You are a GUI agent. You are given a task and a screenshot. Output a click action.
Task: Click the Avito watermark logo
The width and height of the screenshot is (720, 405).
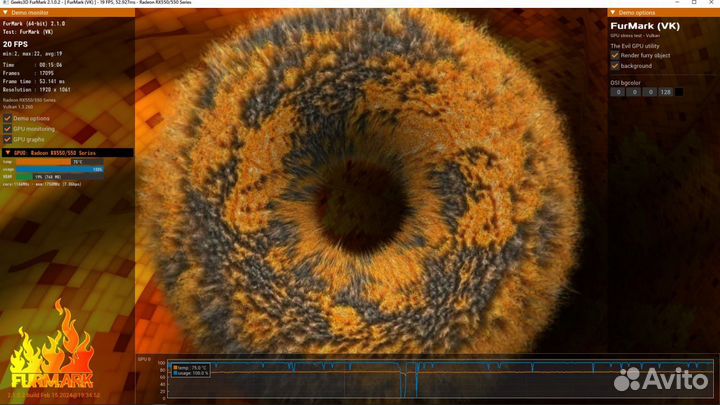(x=662, y=379)
